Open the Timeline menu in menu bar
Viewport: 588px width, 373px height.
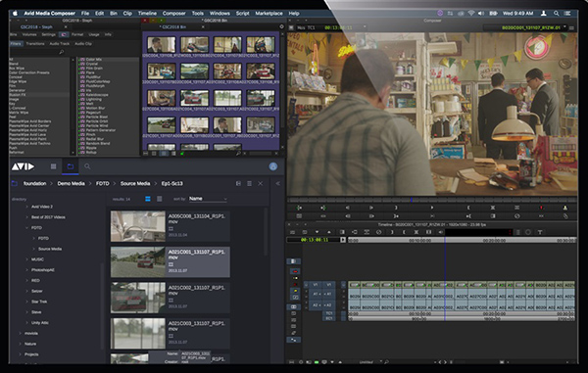tap(147, 13)
